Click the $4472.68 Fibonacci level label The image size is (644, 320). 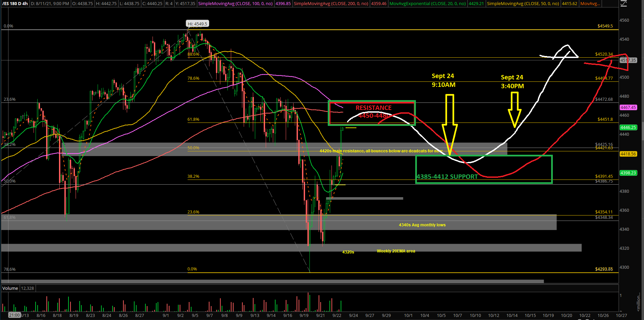[x=604, y=99]
